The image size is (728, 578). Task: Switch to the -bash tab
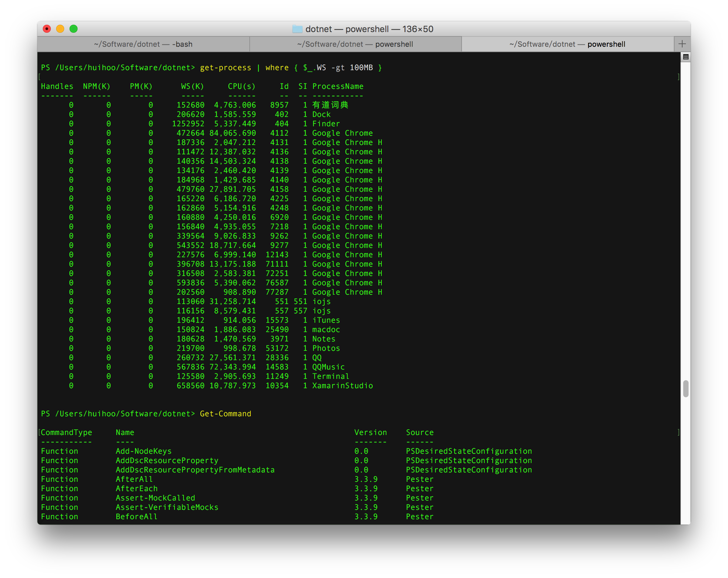point(143,44)
